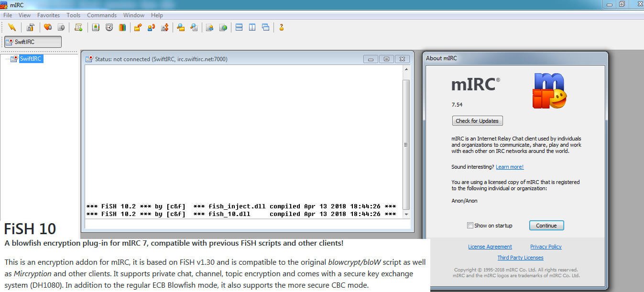This screenshot has height=292, width=644.
Task: Click the status window scrollbar up arrow
Action: [x=406, y=69]
